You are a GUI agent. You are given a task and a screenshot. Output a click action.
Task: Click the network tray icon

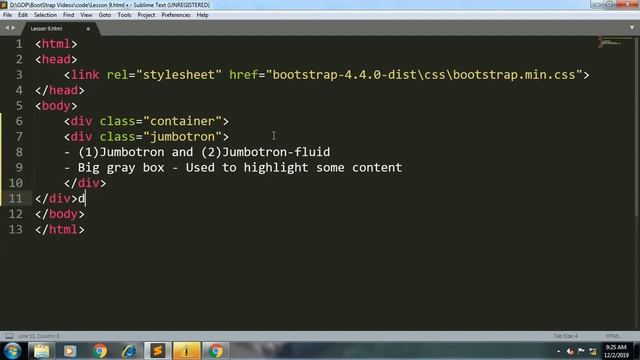[593, 351]
